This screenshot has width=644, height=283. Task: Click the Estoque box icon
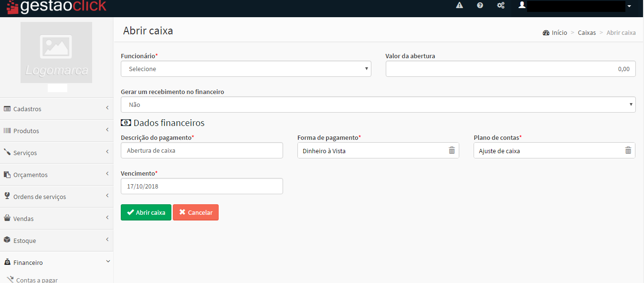click(x=7, y=240)
